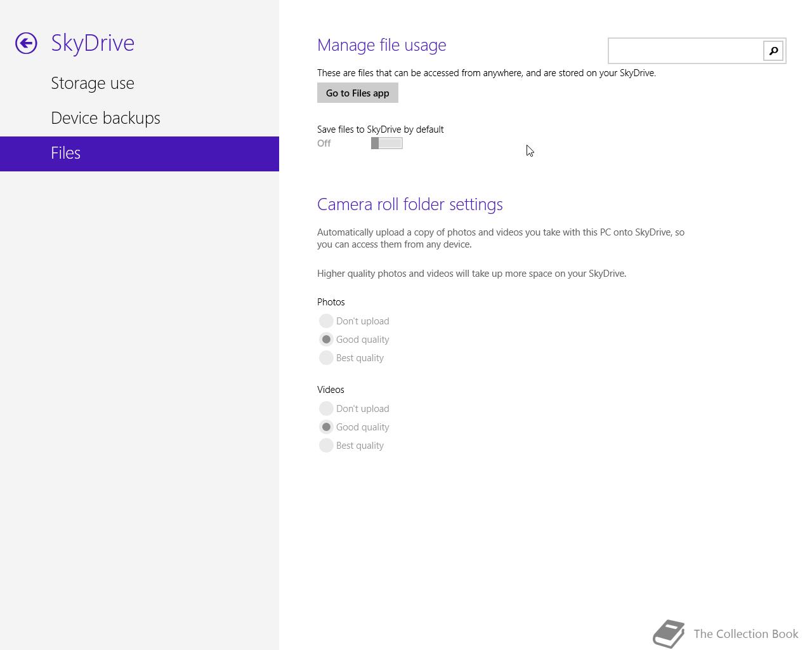The image size is (812, 650).
Task: Click the back arrow icon beside SkyDrive
Action: pyautogui.click(x=26, y=43)
